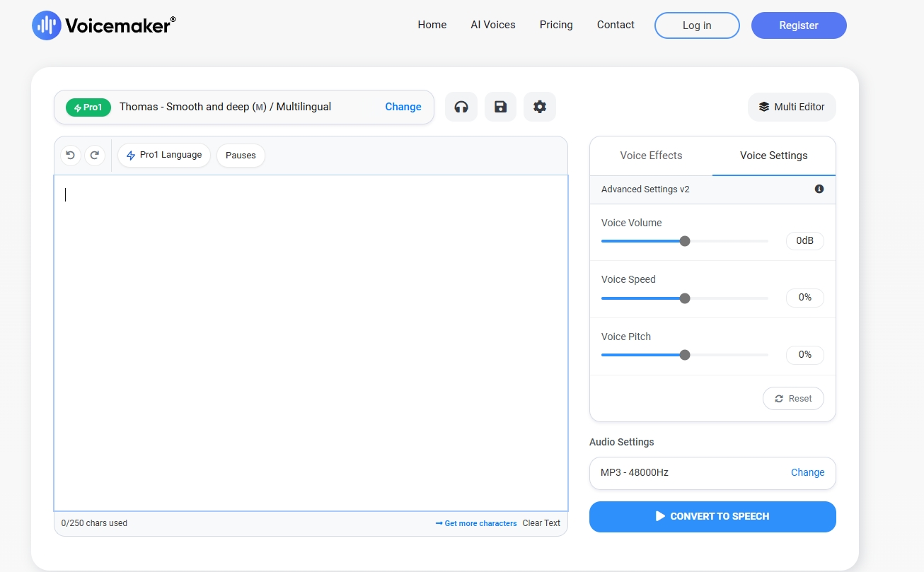Click the MP3 - 48000Hz text
The image size is (924, 572).
pyautogui.click(x=635, y=473)
